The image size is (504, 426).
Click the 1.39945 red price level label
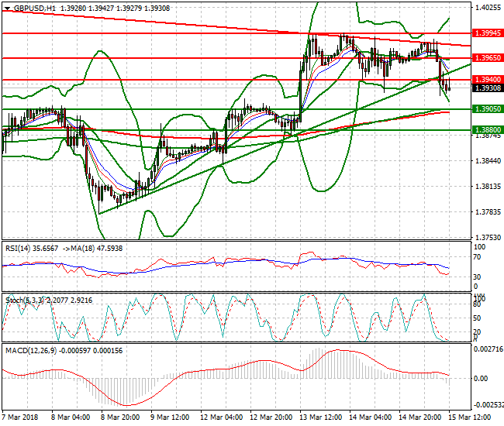(488, 33)
